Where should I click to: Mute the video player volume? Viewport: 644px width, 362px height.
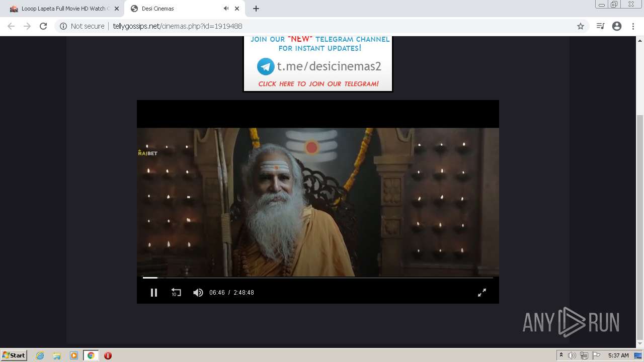198,293
